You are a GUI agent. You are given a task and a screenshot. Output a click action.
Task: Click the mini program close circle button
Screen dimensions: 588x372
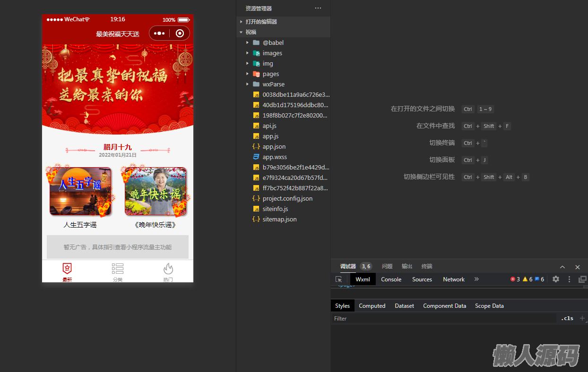point(180,33)
